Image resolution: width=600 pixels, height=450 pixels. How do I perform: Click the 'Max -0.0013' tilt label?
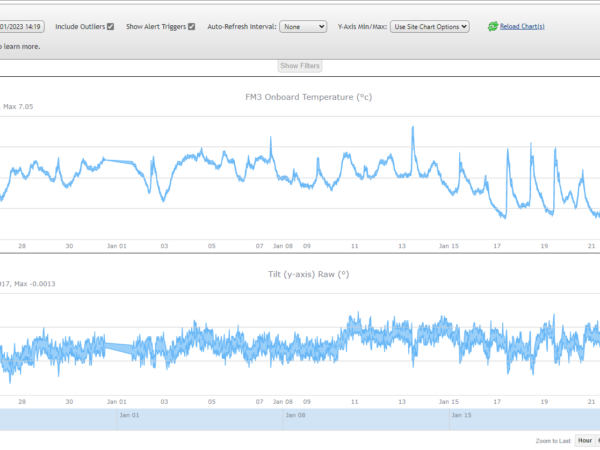(34, 284)
